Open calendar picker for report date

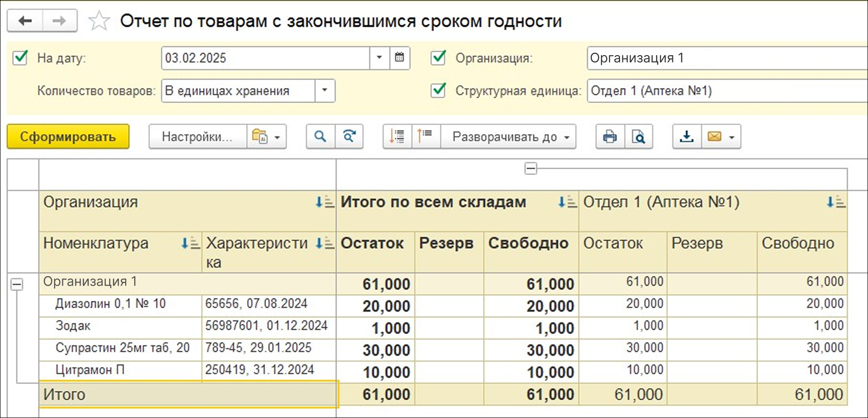(399, 58)
